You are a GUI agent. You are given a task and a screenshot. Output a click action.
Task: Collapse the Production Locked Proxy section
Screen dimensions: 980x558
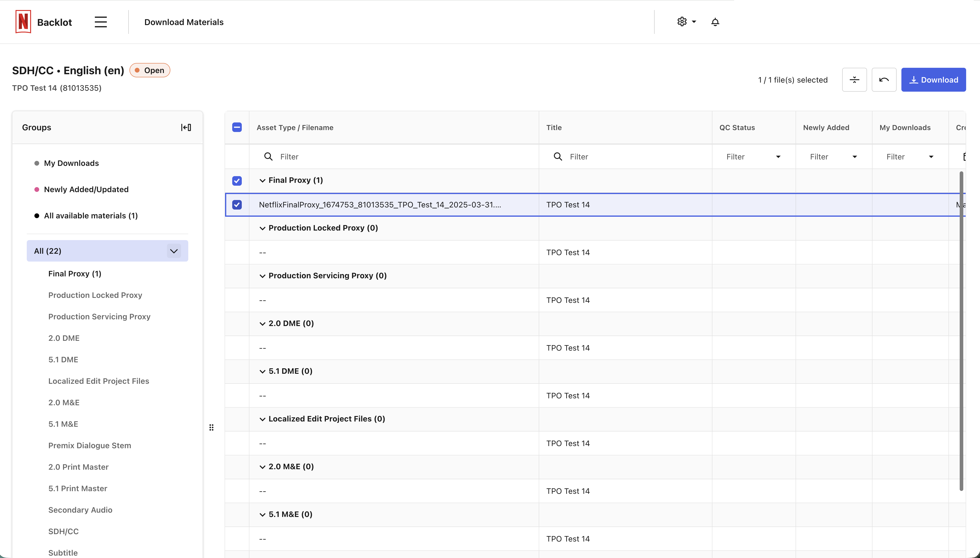(x=262, y=228)
